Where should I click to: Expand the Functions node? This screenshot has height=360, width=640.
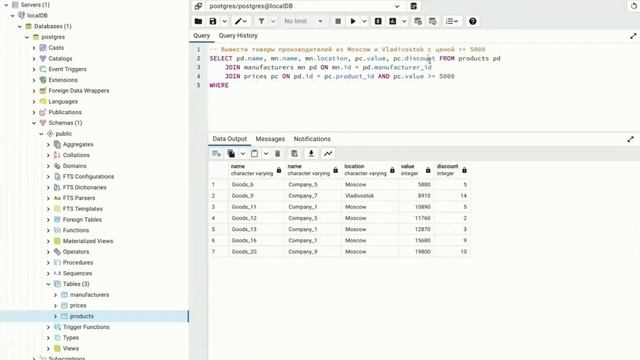(x=48, y=230)
